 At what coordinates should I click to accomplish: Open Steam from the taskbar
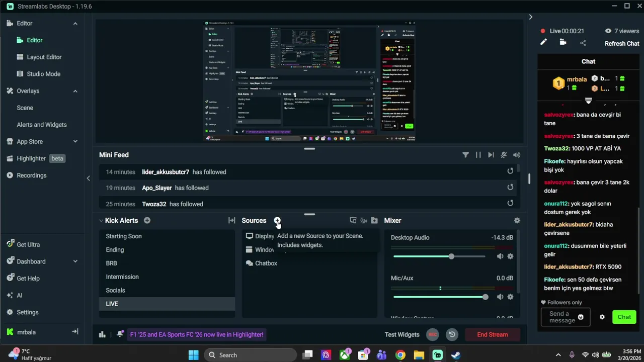[x=456, y=355]
